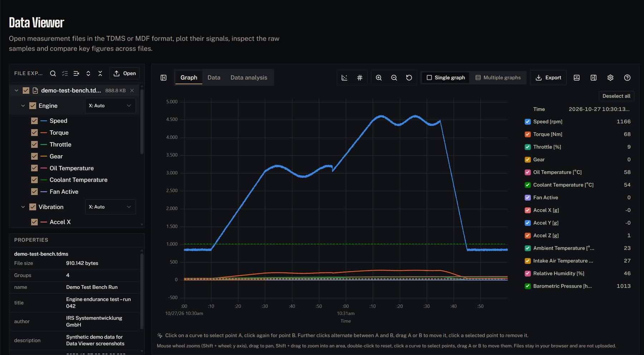Toggle the right legend panel icon
This screenshot has width=644, height=355.
coord(593,78)
